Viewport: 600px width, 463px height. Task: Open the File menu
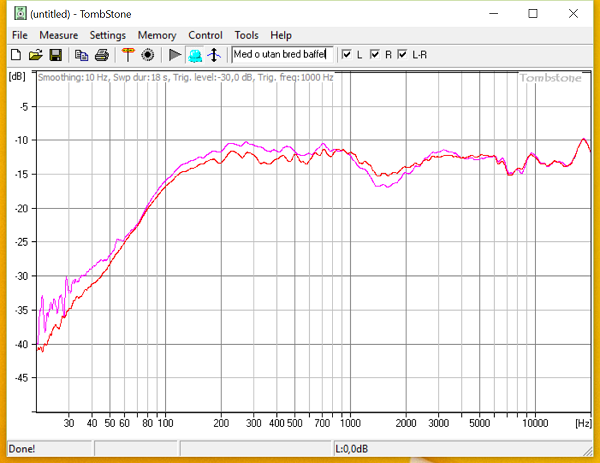[20, 35]
